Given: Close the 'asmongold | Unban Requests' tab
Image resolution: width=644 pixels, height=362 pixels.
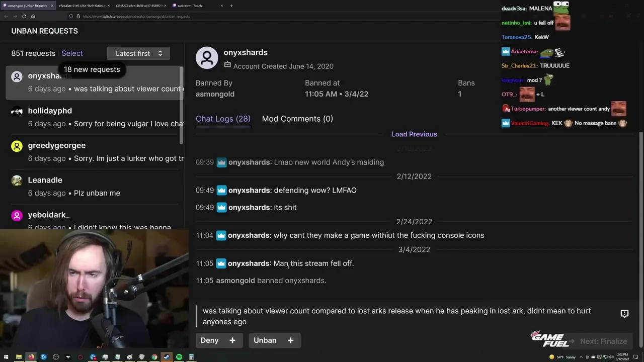Looking at the screenshot, I should [52, 6].
